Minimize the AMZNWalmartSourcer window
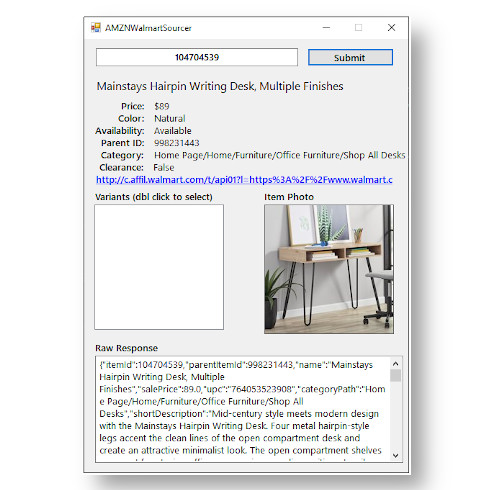The image size is (490, 490). tap(327, 28)
